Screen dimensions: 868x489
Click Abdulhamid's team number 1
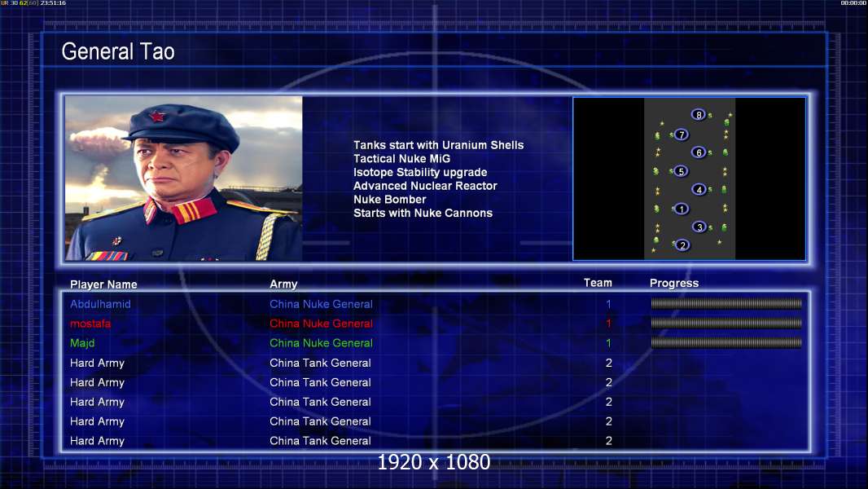point(608,304)
